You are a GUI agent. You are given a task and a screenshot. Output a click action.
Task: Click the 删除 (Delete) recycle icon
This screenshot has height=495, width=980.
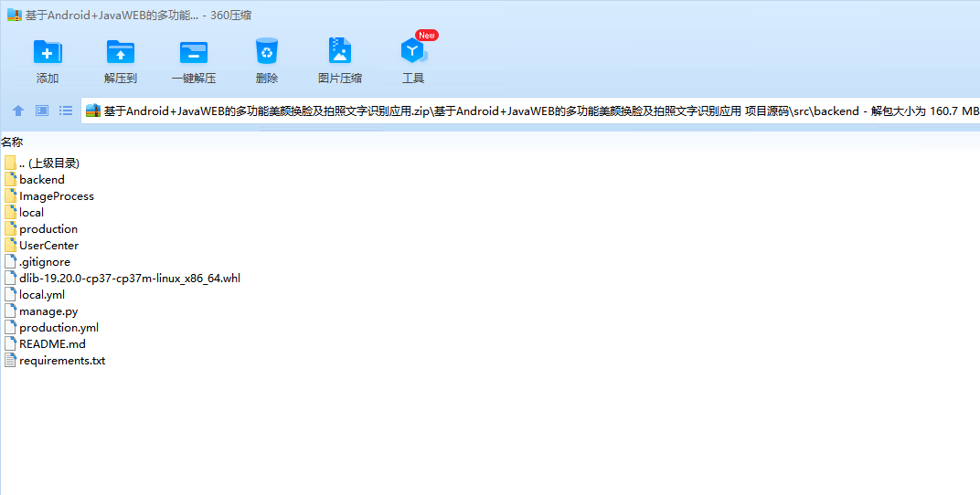pyautogui.click(x=267, y=51)
